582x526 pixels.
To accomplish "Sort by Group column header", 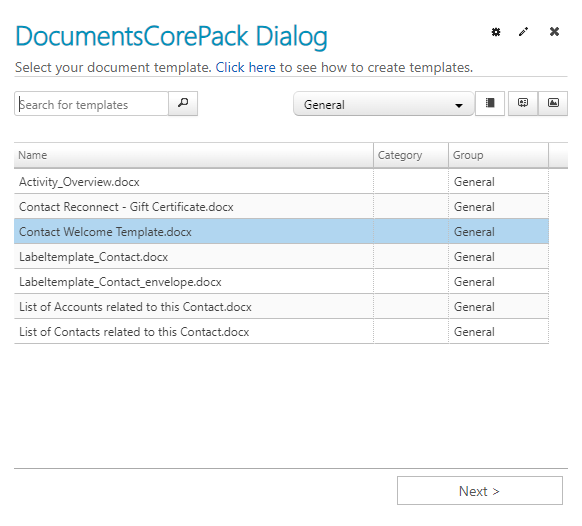I will pyautogui.click(x=498, y=155).
